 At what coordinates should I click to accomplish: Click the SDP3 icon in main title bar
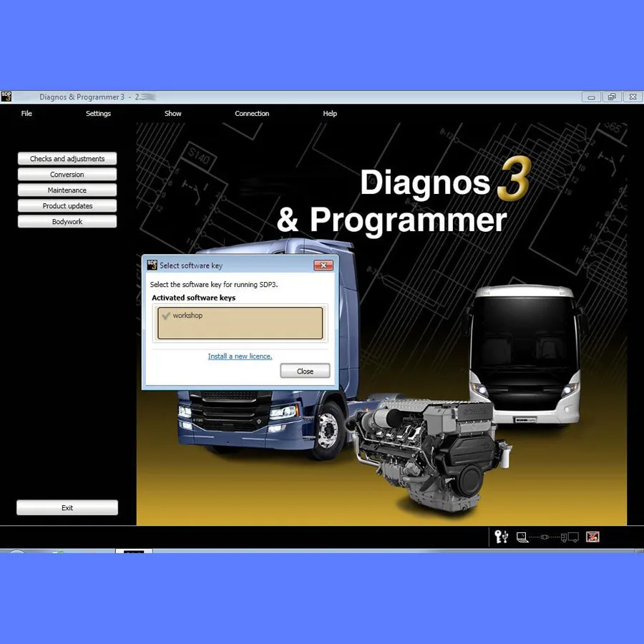click(x=6, y=97)
